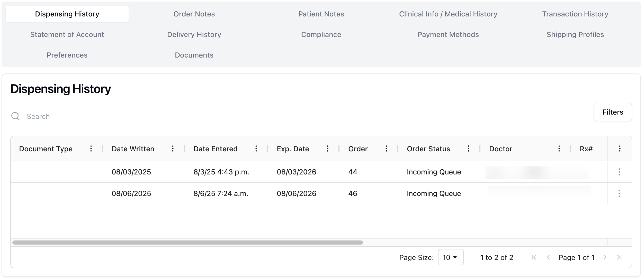The width and height of the screenshot is (644, 279).
Task: Click the Filters button
Action: pos(613,112)
